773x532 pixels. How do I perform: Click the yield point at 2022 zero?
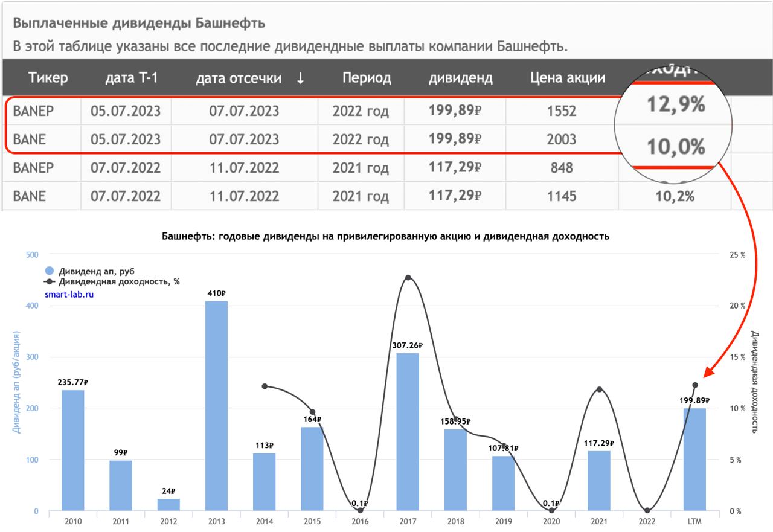(x=647, y=511)
